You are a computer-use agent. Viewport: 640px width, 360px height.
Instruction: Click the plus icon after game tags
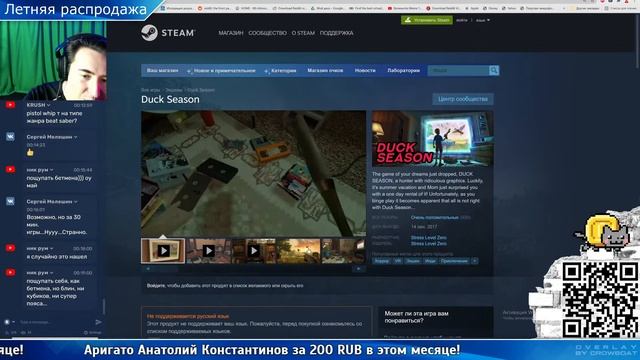[x=475, y=261]
